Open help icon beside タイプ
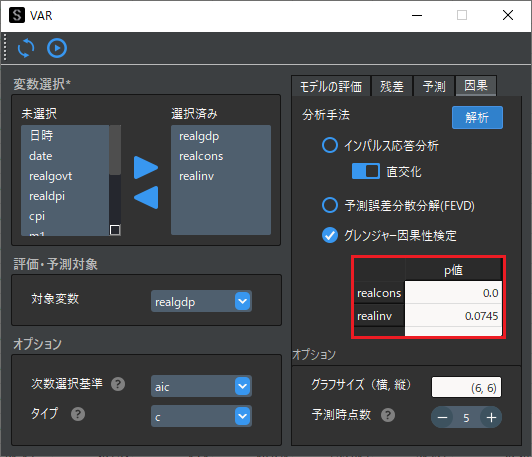The width and height of the screenshot is (532, 457). pyautogui.click(x=78, y=414)
